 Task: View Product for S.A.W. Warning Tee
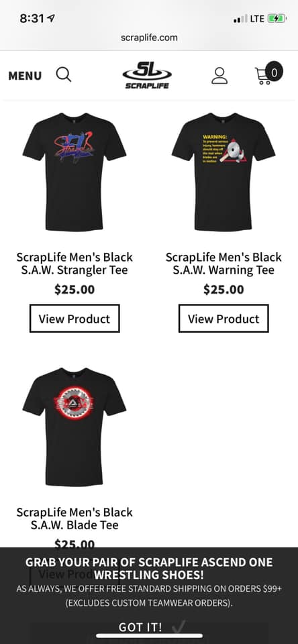pos(223,318)
